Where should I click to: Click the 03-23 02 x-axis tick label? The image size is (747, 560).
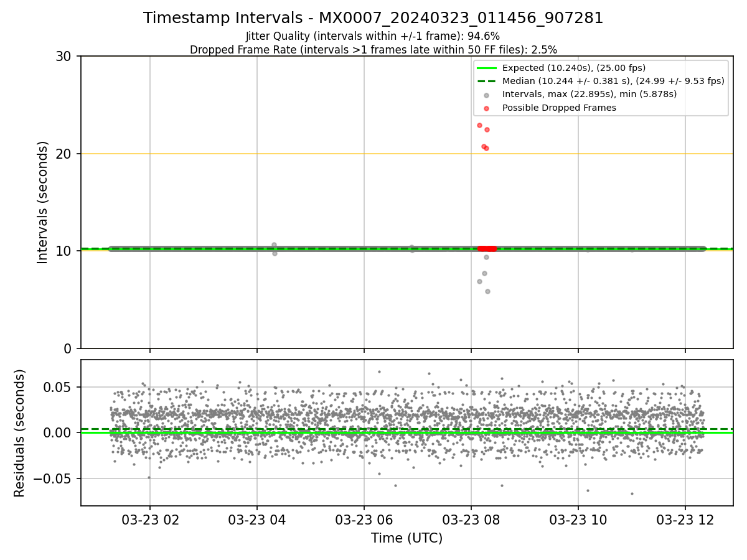[150, 520]
